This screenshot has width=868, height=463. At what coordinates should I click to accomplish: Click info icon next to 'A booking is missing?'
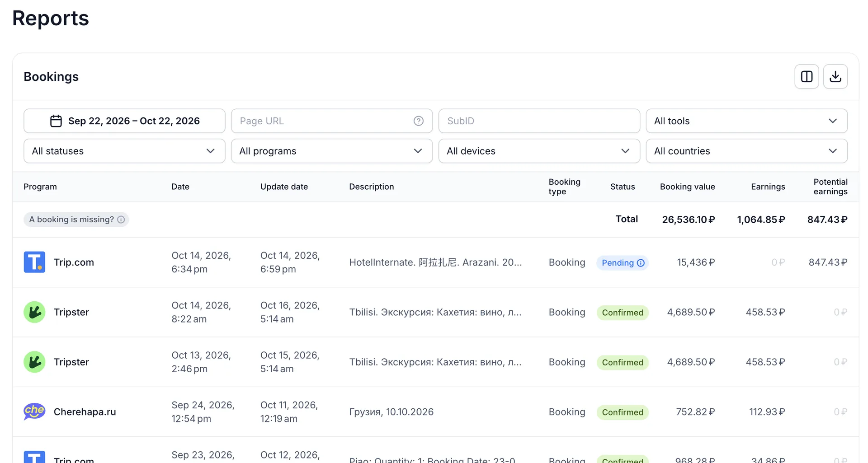coord(121,220)
